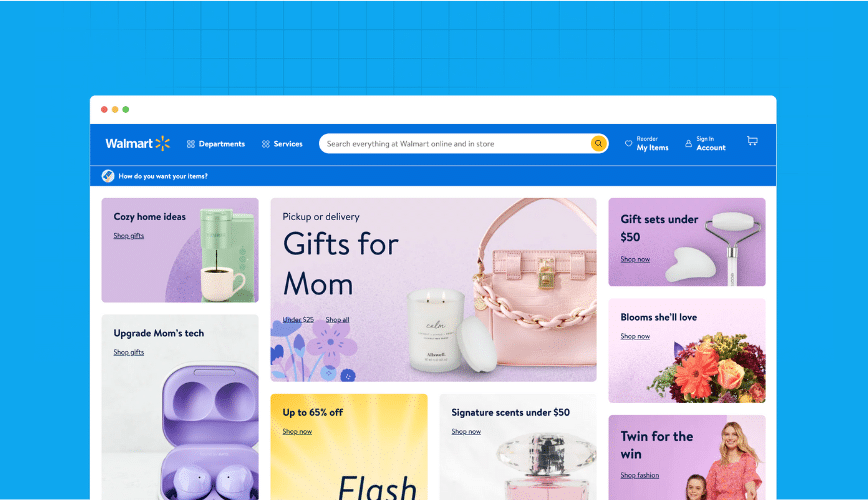Click the heart icon beside My Items
The image size is (868, 500).
pos(628,143)
